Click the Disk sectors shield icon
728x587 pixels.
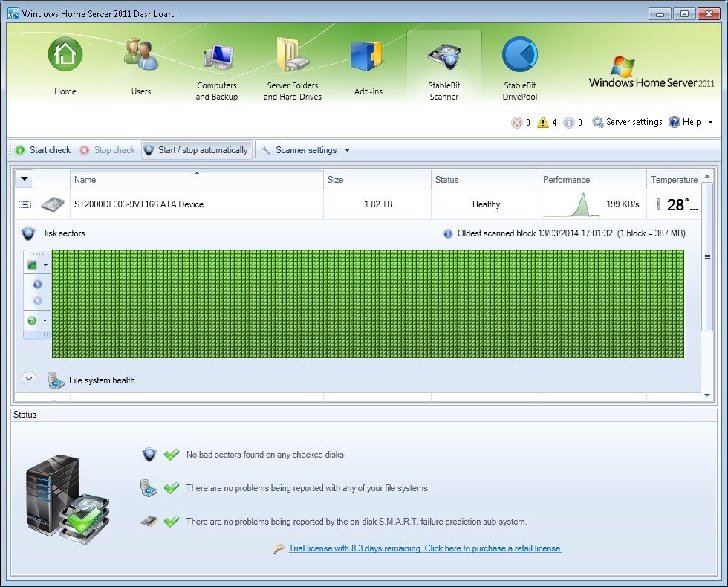pos(28,233)
